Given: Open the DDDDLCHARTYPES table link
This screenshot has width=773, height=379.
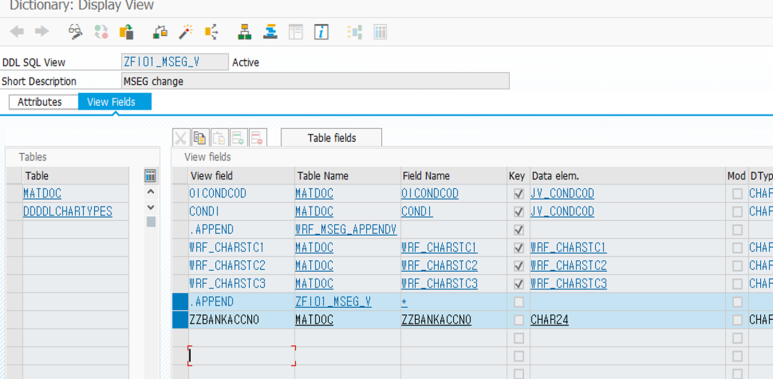Looking at the screenshot, I should (68, 211).
